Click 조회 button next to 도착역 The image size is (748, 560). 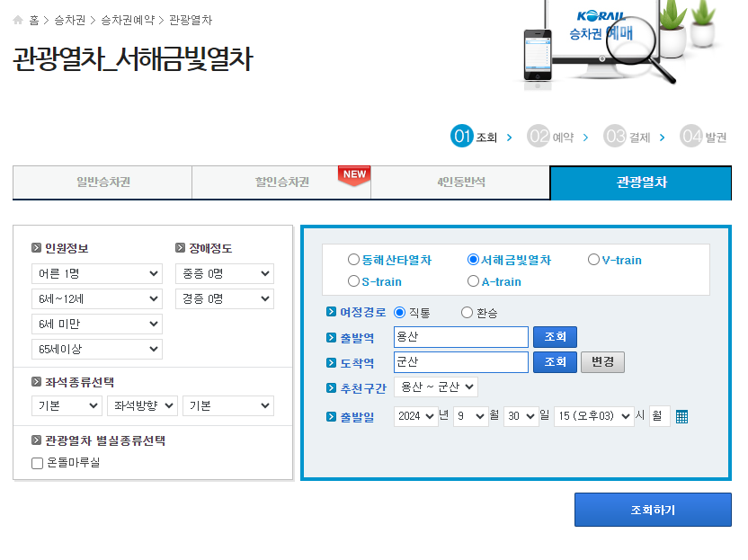(x=555, y=362)
